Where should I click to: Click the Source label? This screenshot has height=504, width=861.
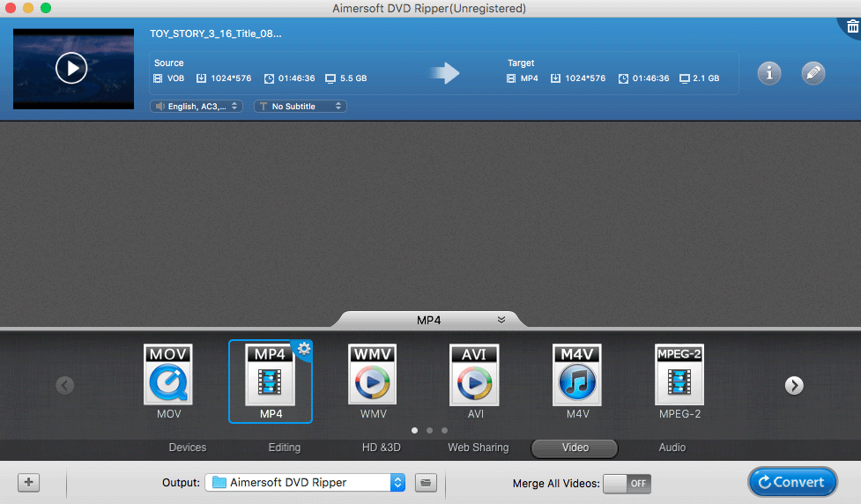coord(168,63)
